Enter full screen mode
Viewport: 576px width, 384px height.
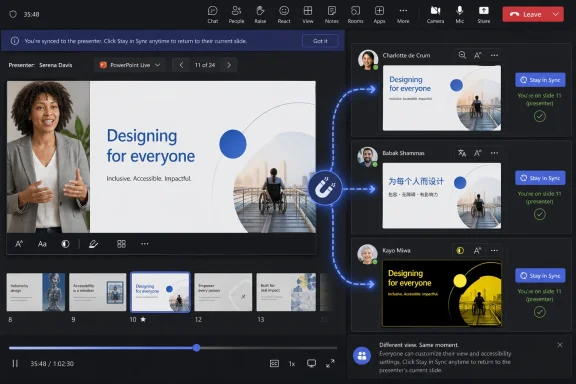click(x=330, y=363)
